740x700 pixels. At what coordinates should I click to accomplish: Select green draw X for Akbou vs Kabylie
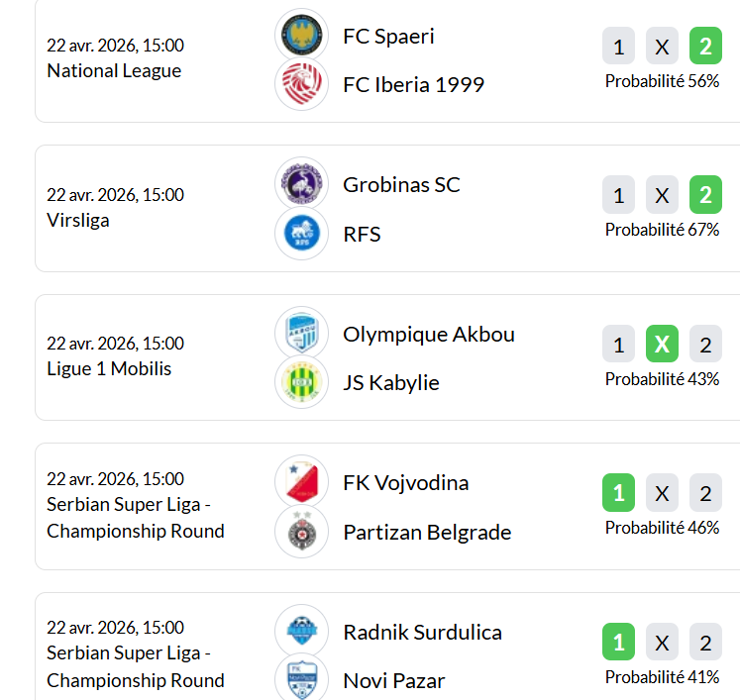tap(662, 345)
